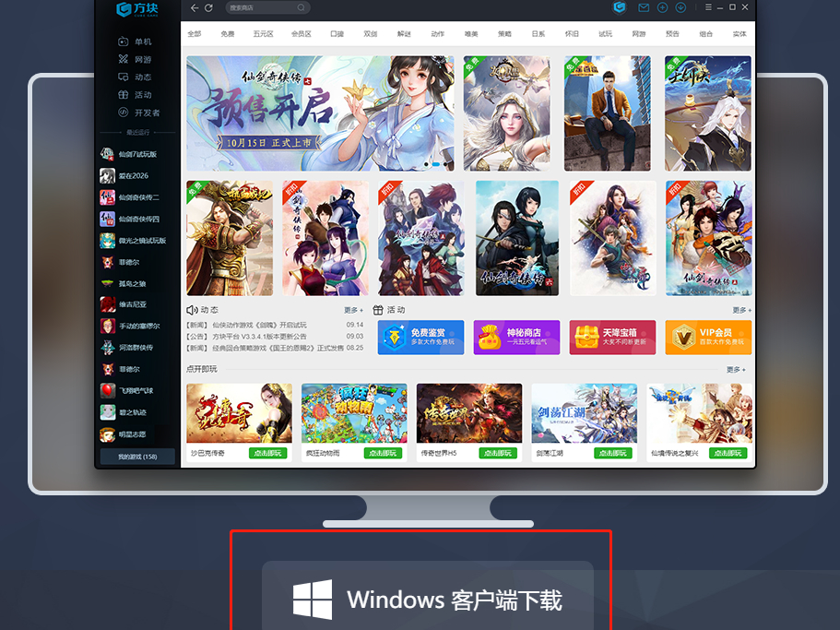Click the 天降宝箱 activity button

[x=612, y=337]
